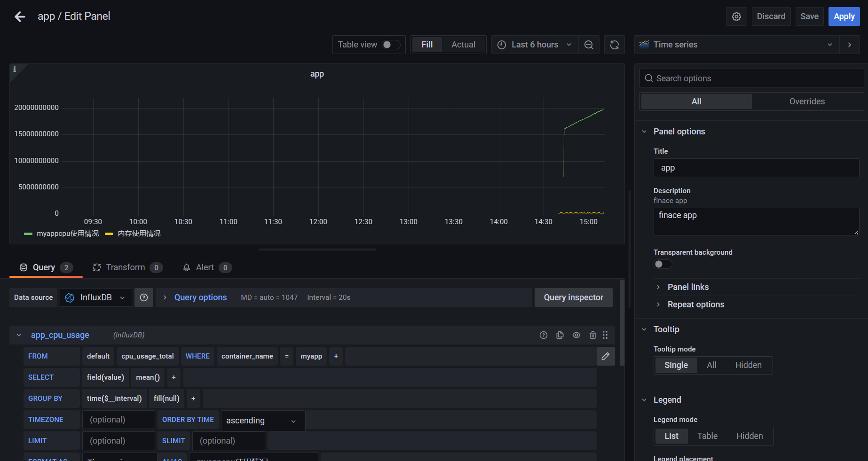The image size is (868, 461).
Task: Open dashboard settings gear icon
Action: tap(736, 16)
